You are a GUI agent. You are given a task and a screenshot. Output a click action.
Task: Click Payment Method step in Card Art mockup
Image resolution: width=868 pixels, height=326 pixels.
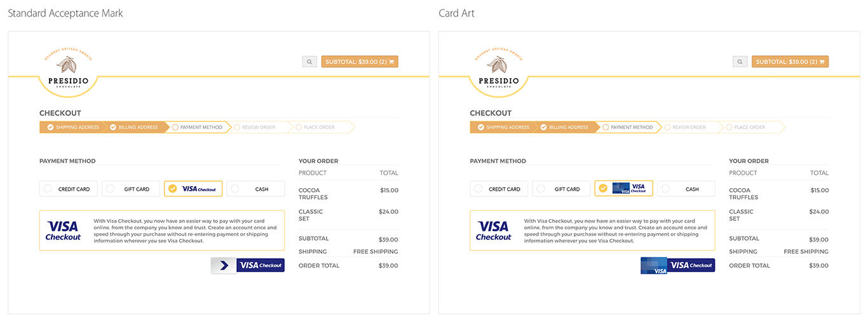628,127
